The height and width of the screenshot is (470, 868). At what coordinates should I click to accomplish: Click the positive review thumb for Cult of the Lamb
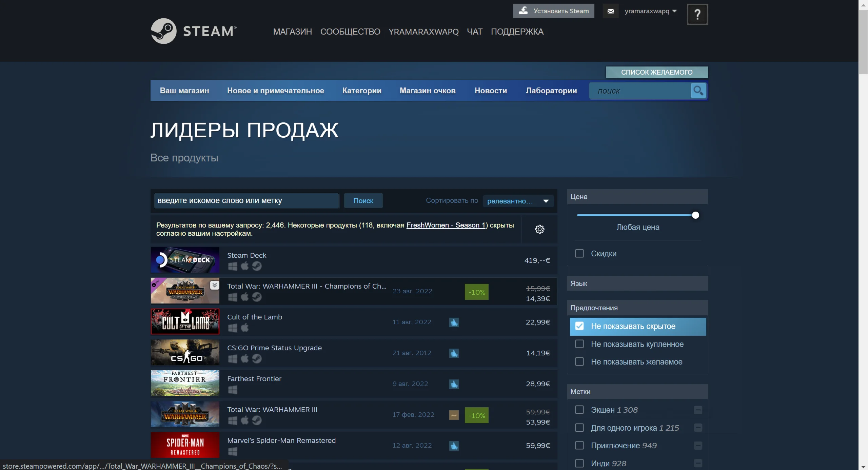[454, 322]
